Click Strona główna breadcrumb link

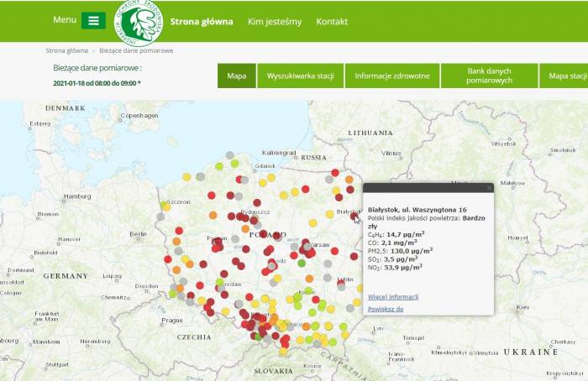(x=66, y=50)
